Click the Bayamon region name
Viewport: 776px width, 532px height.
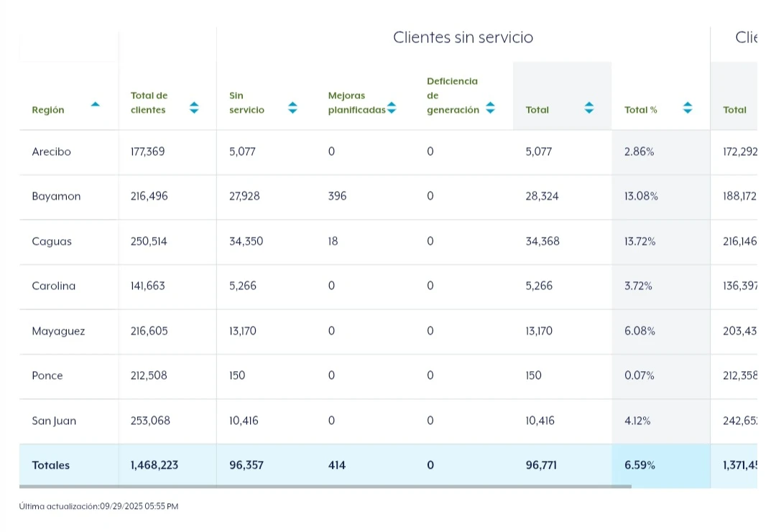(x=56, y=197)
